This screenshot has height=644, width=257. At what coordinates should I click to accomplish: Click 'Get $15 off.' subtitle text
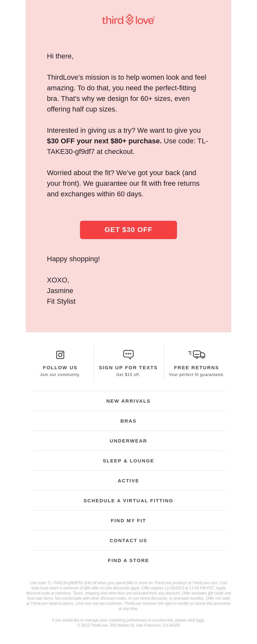click(128, 375)
